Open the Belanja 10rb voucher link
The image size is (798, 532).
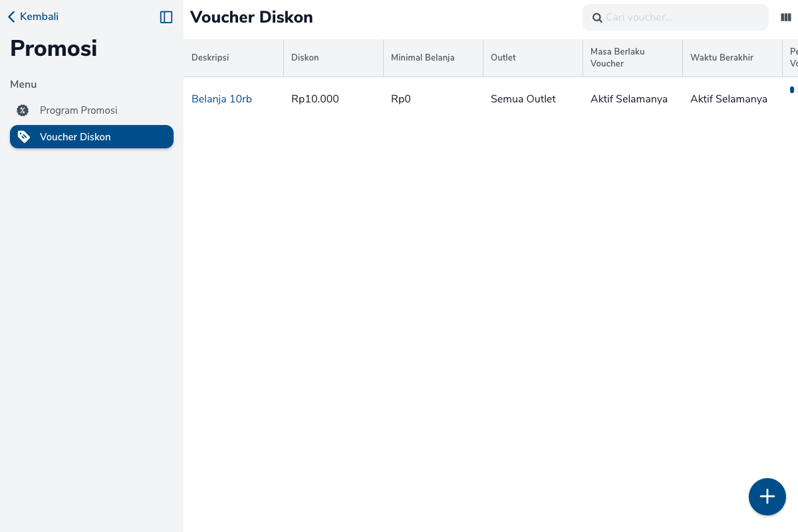click(221, 99)
